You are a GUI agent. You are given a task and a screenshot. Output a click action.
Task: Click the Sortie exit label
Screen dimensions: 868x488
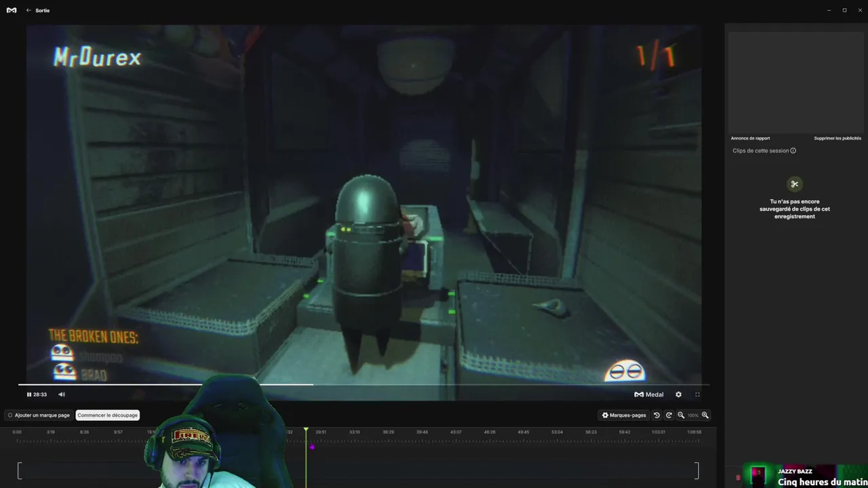point(42,10)
